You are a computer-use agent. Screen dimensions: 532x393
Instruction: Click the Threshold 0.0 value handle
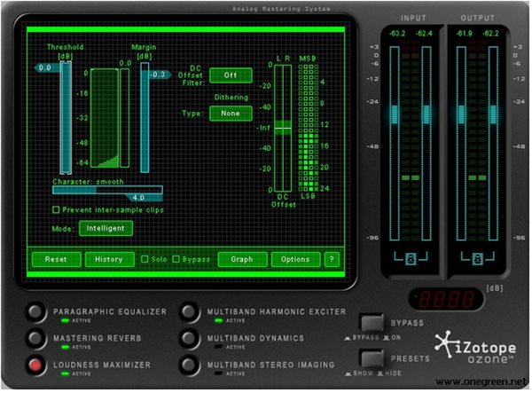click(48, 68)
